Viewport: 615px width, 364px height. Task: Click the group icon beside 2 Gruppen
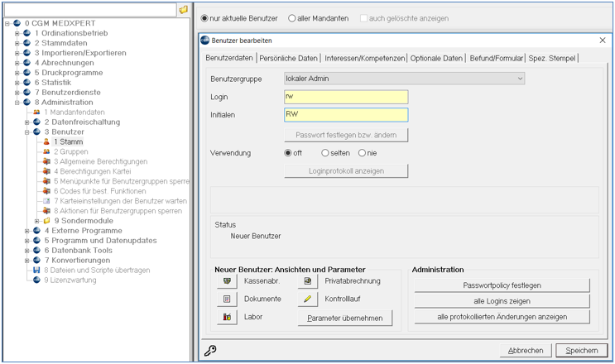(x=46, y=151)
